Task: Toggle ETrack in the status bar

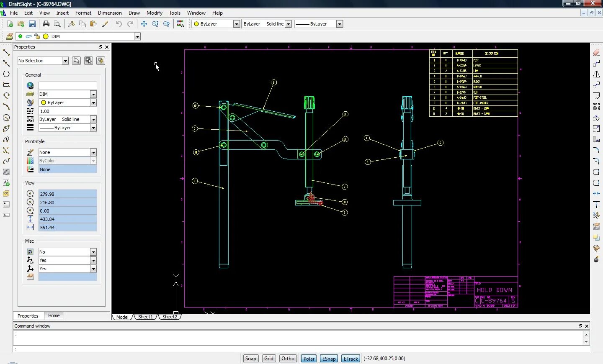Action: [350, 359]
